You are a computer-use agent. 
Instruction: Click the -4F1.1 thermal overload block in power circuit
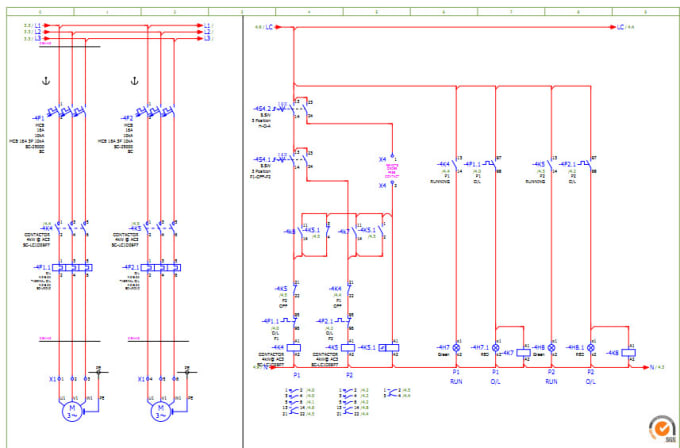click(72, 268)
